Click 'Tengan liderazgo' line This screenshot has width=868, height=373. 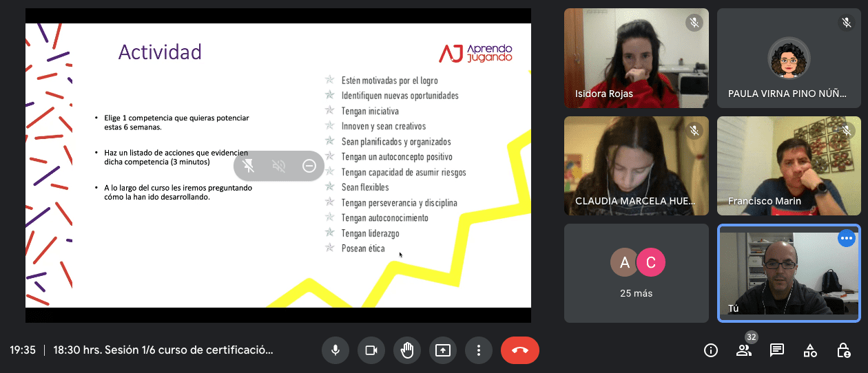tap(370, 233)
